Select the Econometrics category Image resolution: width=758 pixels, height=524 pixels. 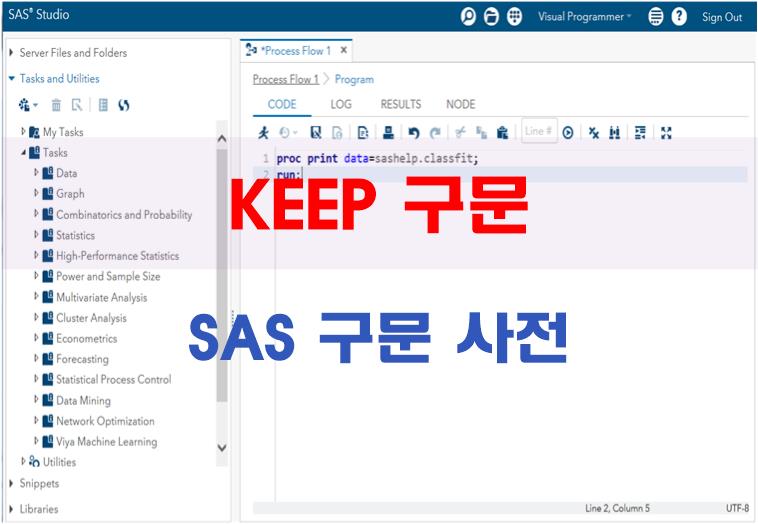[87, 338]
